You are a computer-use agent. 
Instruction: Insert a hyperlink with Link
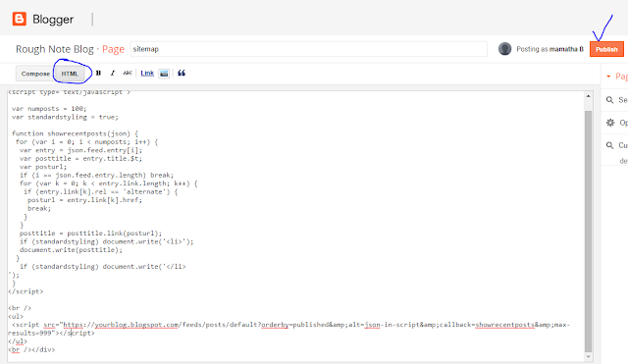pyautogui.click(x=147, y=73)
